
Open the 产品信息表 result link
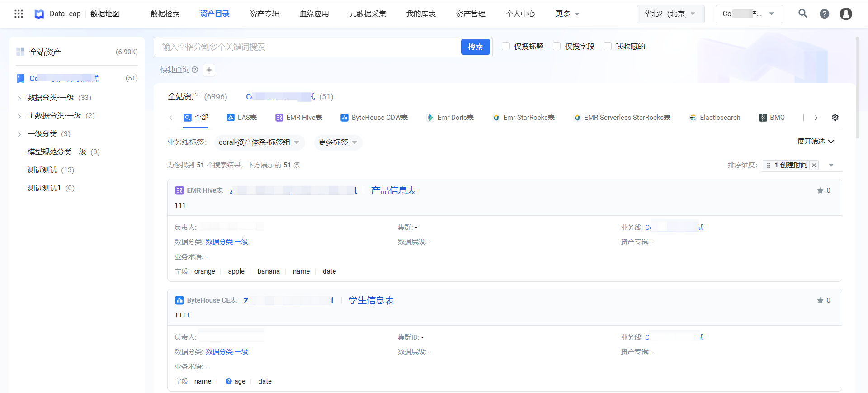393,190
